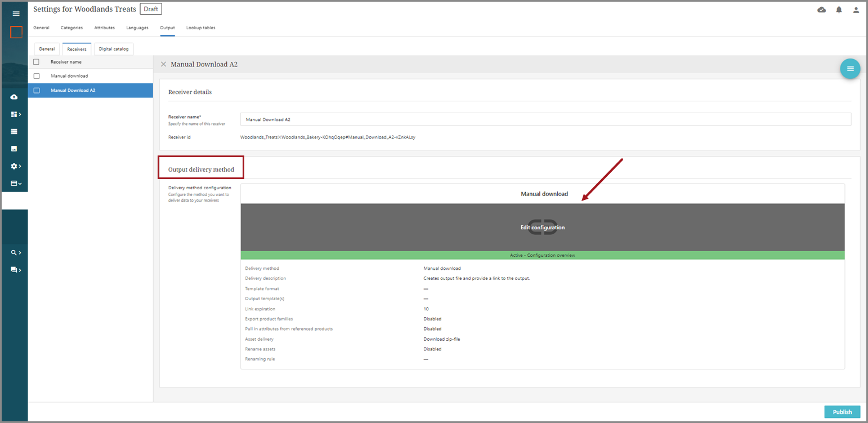This screenshot has width=868, height=423.
Task: Tick the Manual download receiver checkbox
Action: [37, 76]
